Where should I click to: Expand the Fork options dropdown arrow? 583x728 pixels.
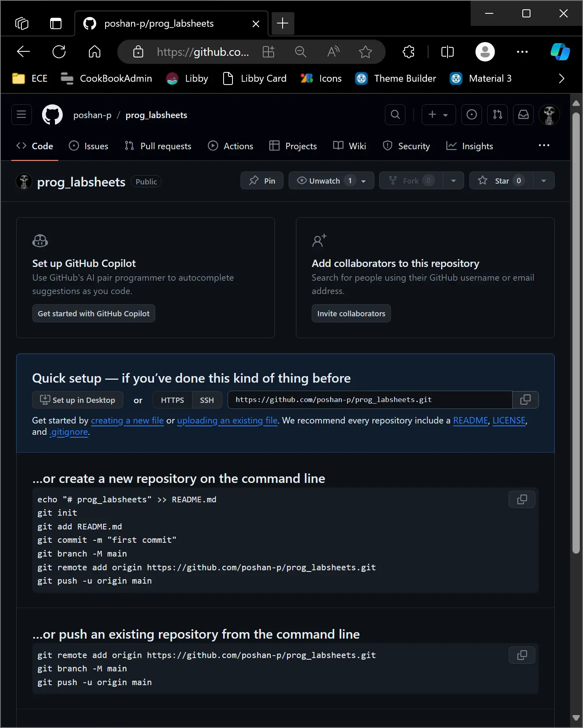coord(454,181)
